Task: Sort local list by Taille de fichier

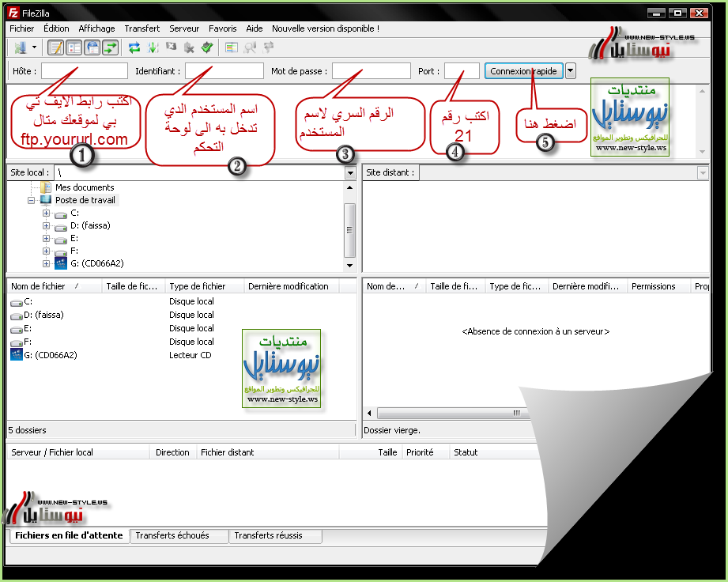Action: coord(134,286)
